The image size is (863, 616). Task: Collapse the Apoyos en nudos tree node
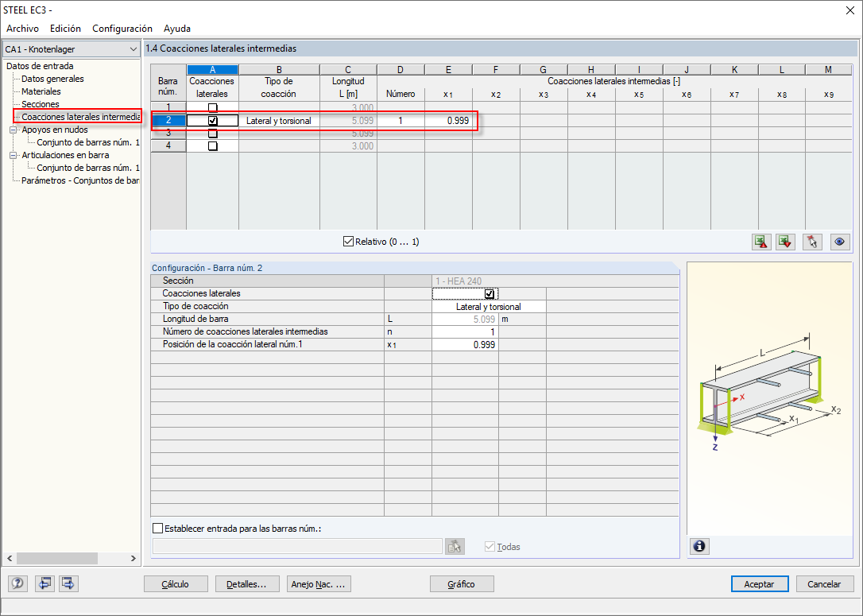click(x=14, y=130)
